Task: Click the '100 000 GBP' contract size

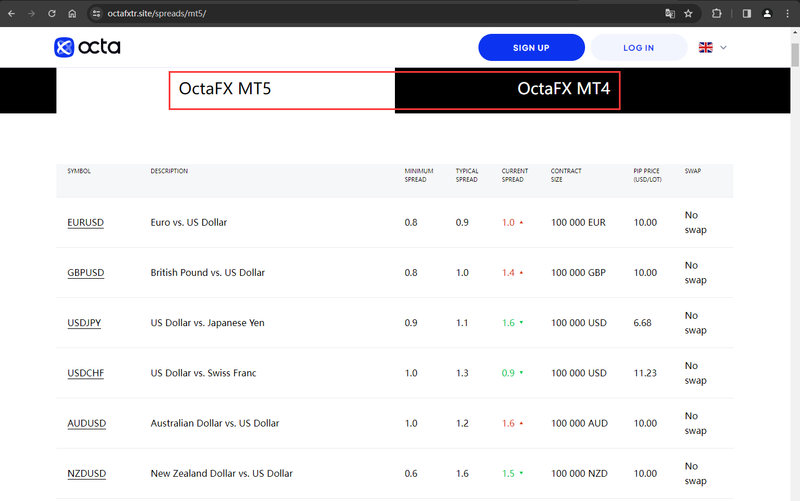Action: coord(579,272)
